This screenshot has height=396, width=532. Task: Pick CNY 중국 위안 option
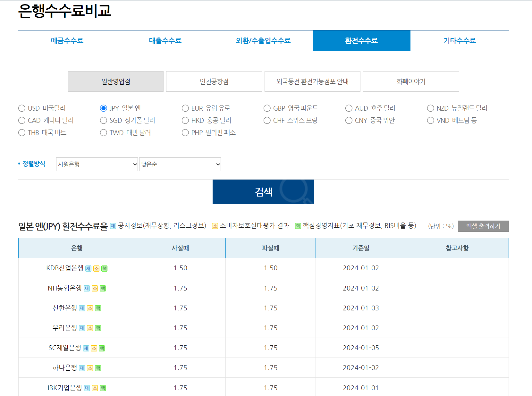(x=349, y=121)
